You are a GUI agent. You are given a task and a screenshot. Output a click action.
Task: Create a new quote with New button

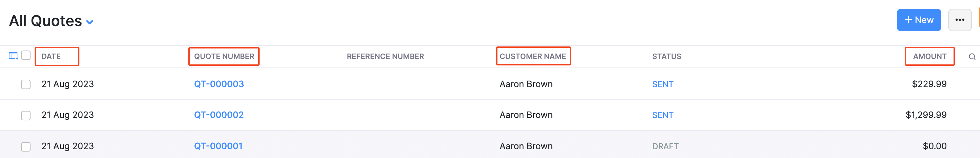click(918, 20)
